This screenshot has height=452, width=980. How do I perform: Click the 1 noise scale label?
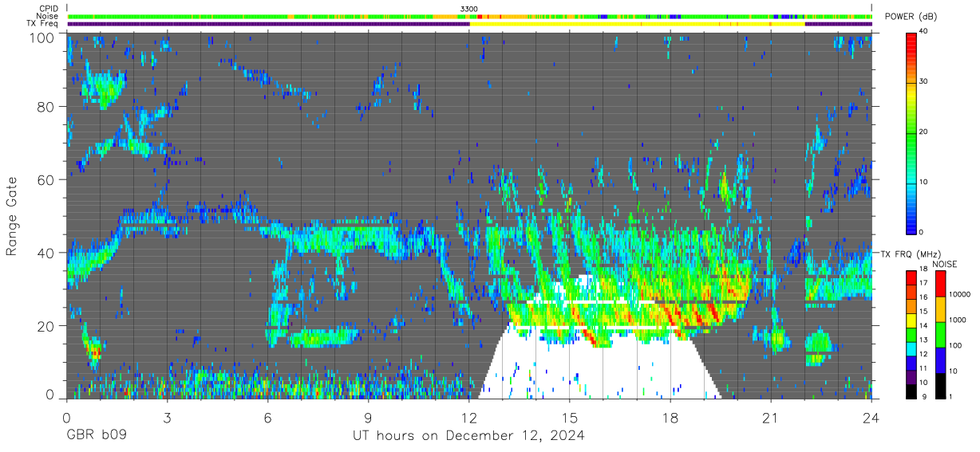(950, 397)
